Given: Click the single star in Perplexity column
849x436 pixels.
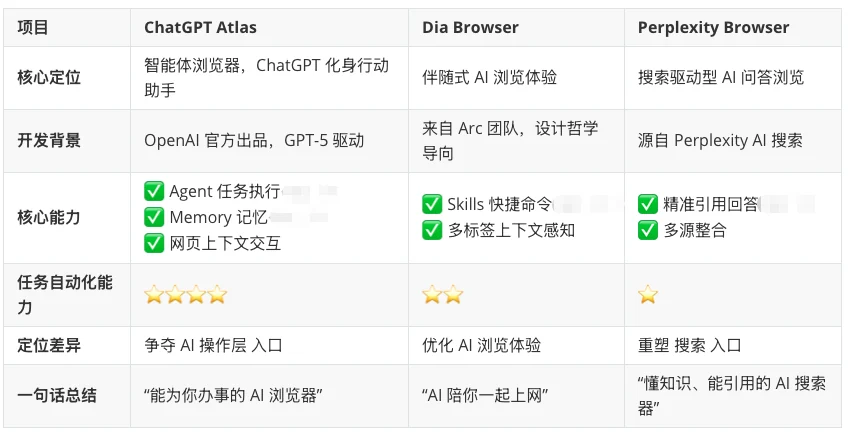Looking at the screenshot, I should pos(648,295).
